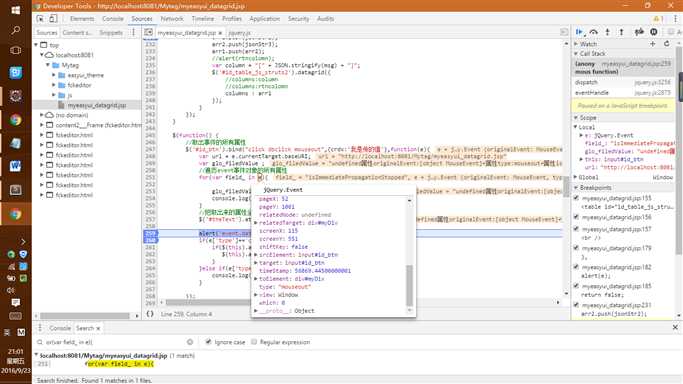Click the inspect element picker icon
The width and height of the screenshot is (683, 384).
40,19
